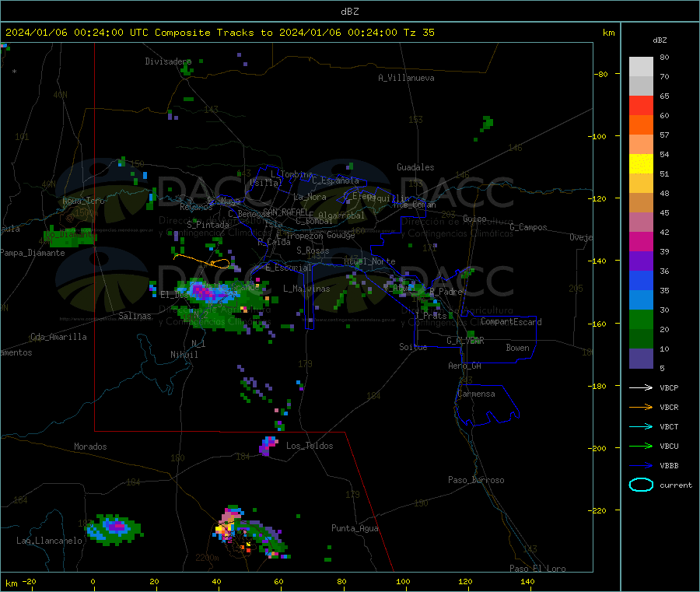Click the 'Carmensa' map label
The width and height of the screenshot is (700, 592).
[476, 394]
